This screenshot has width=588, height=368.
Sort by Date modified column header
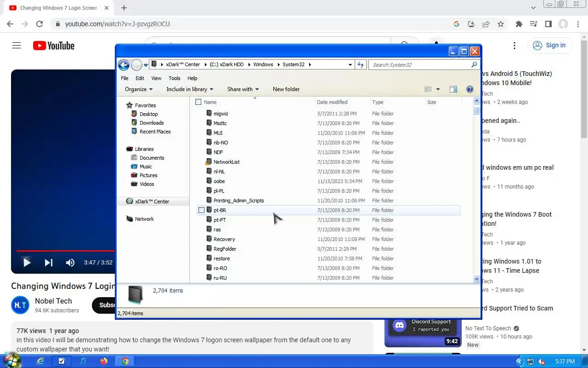(x=342, y=102)
